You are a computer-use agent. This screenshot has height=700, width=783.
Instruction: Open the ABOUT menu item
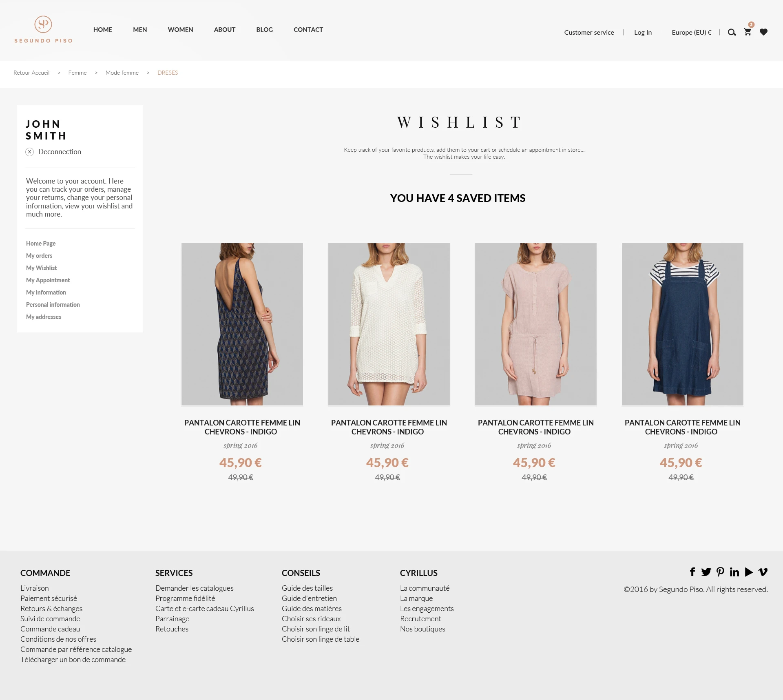pyautogui.click(x=225, y=29)
